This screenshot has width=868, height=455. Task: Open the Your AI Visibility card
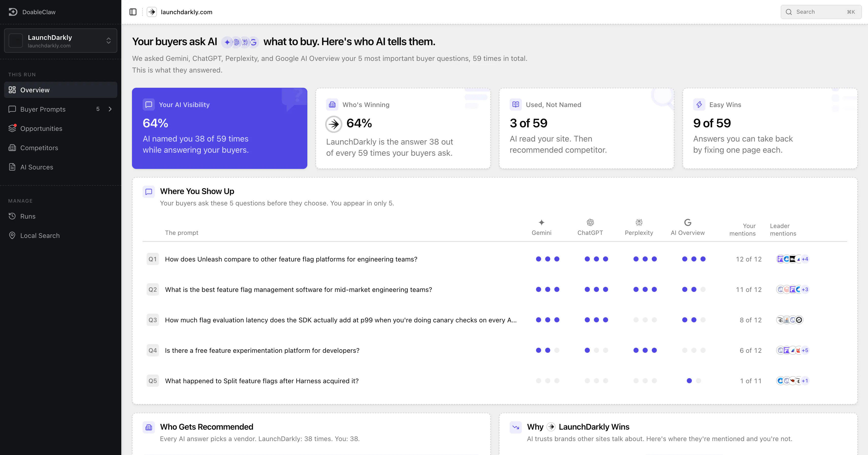[219, 128]
